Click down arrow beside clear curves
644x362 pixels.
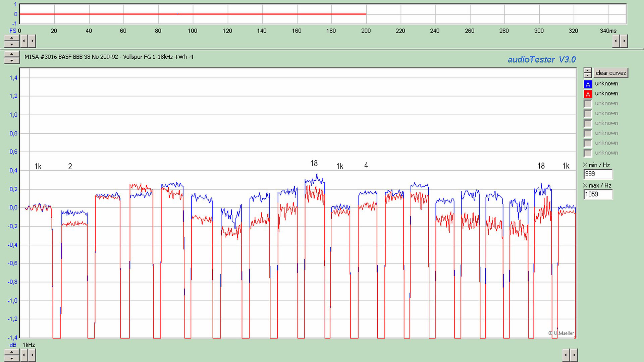[x=587, y=75]
